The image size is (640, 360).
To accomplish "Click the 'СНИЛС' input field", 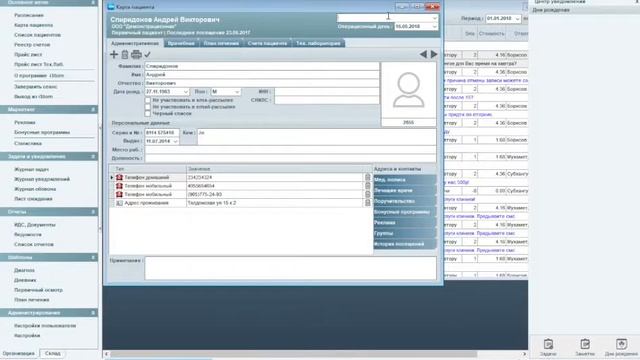I will (327, 100).
